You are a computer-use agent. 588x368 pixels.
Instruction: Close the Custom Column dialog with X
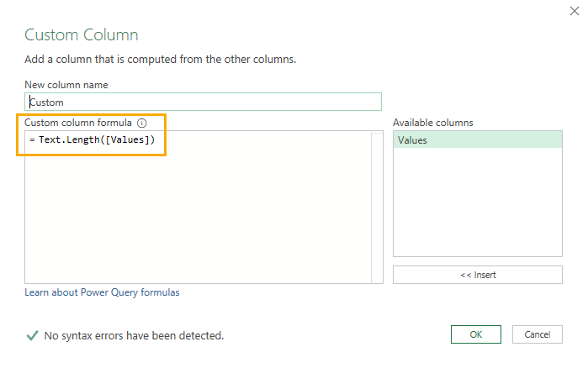575,11
